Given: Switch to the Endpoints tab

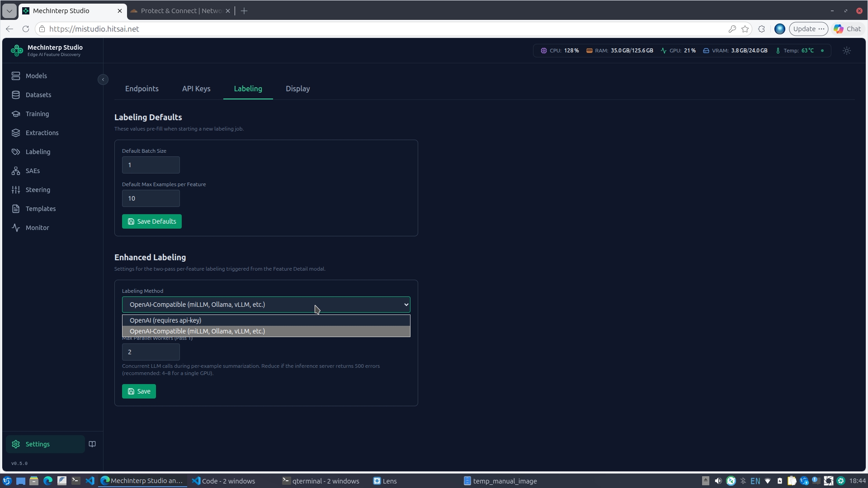Looking at the screenshot, I should pos(142,89).
